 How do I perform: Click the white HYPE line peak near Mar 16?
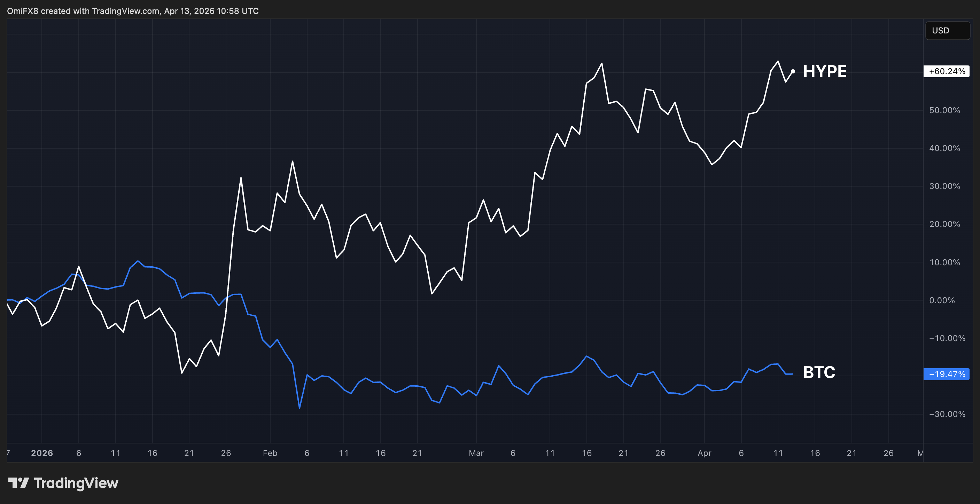click(x=601, y=63)
